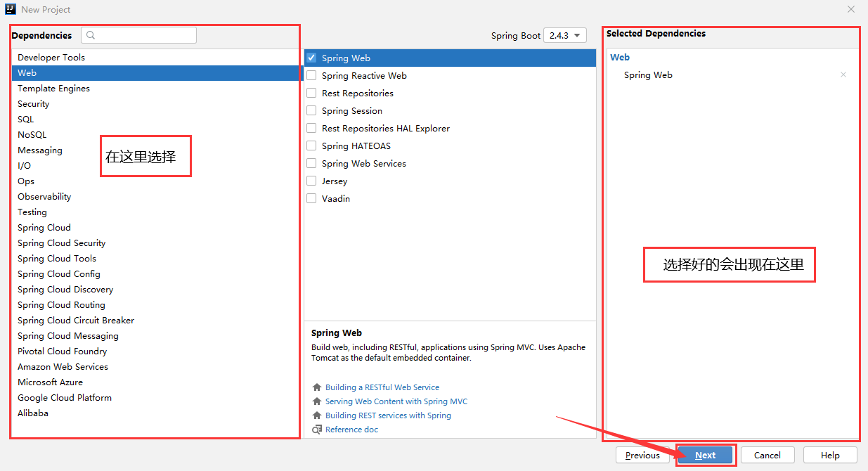The height and width of the screenshot is (471, 868).
Task: Click the search magnifier icon in Dependencies
Action: [91, 35]
